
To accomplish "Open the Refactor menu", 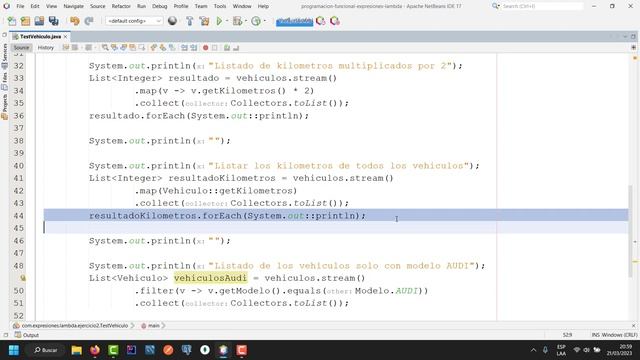I will 121,6.
